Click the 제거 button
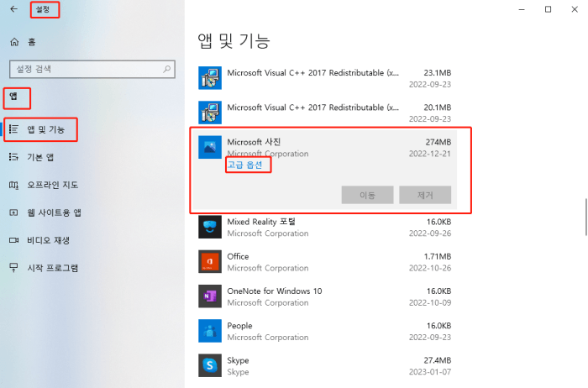588x388 pixels. click(425, 195)
